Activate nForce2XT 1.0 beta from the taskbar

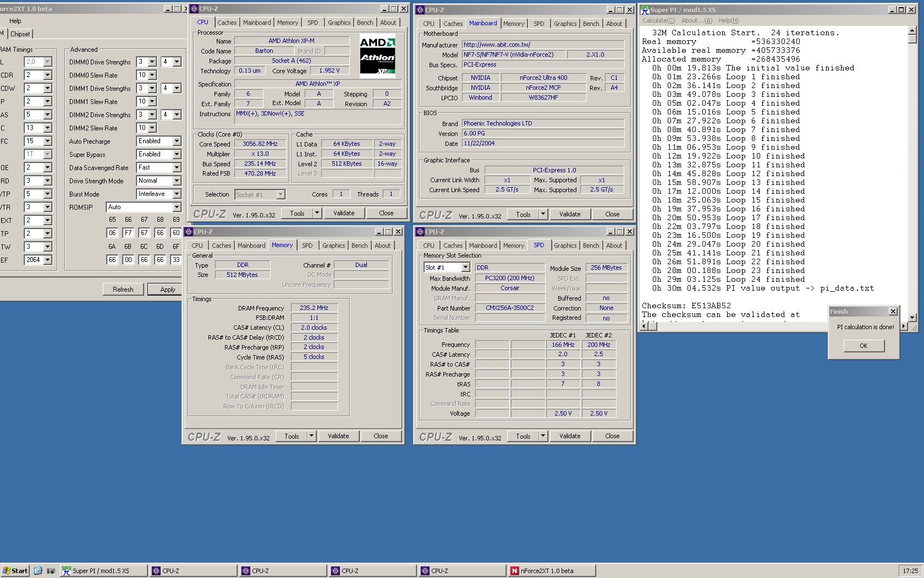[552, 571]
